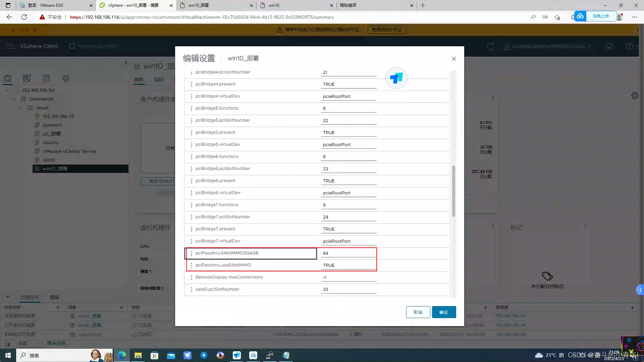Click the 管理您的许可证 button
644x362 pixels.
click(387, 30)
